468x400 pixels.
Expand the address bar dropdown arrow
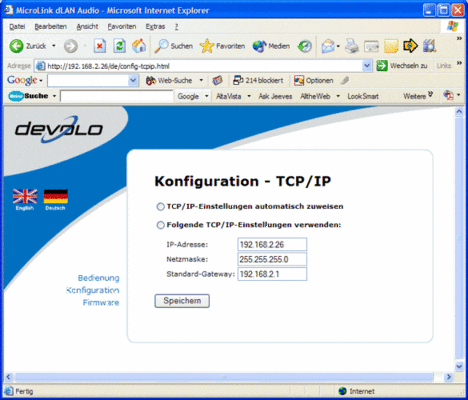(367, 66)
